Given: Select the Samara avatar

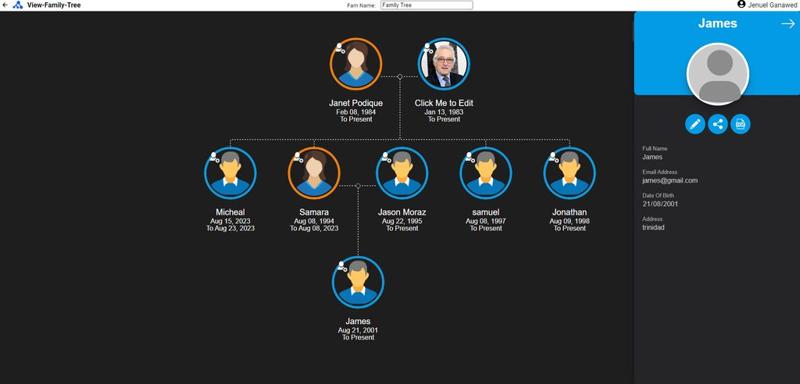Looking at the screenshot, I should (314, 173).
